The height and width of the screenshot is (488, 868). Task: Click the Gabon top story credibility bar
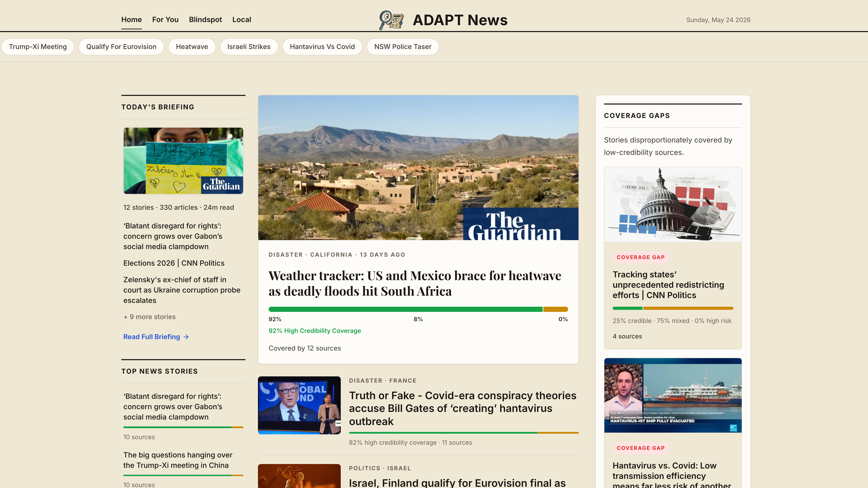(x=183, y=427)
